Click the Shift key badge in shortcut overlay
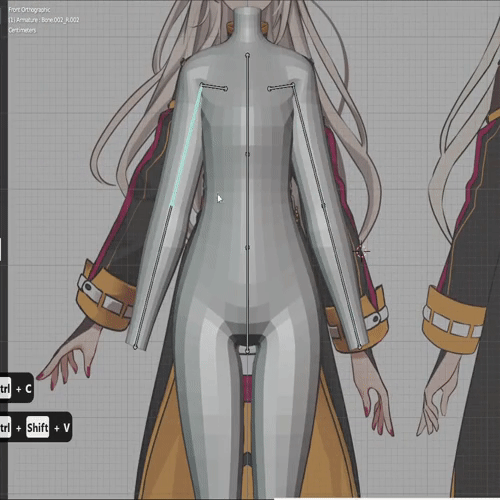The image size is (500, 500). tap(38, 427)
